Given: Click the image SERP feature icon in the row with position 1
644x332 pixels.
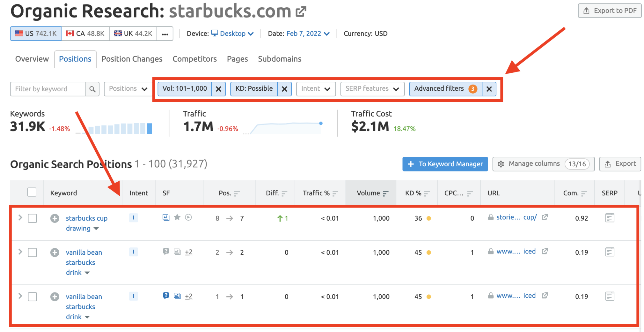Looking at the screenshot, I should (x=177, y=296).
